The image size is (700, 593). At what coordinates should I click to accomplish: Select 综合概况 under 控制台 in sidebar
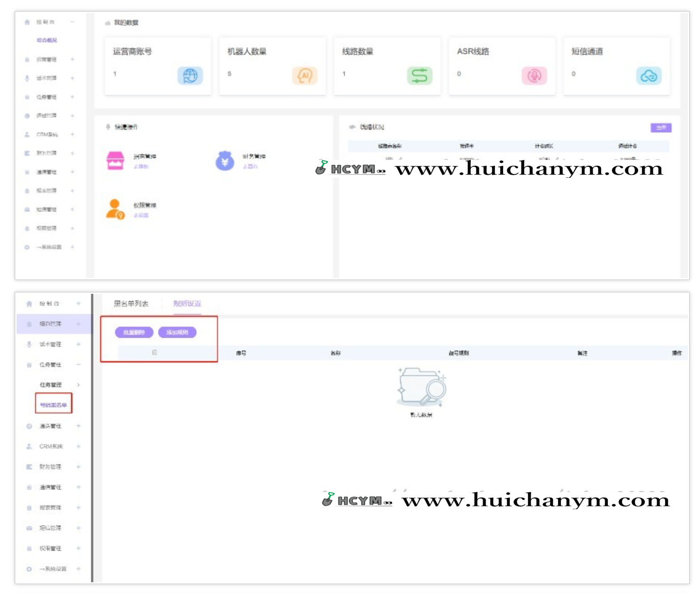(x=47, y=40)
